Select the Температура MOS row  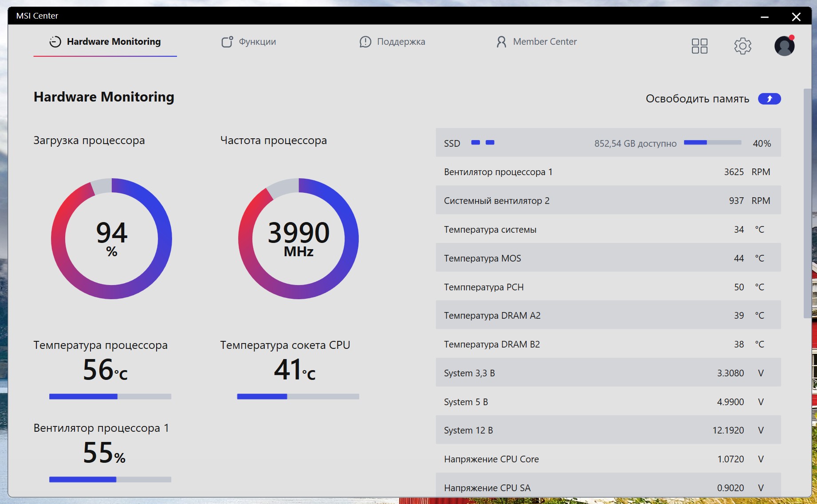pyautogui.click(x=608, y=258)
